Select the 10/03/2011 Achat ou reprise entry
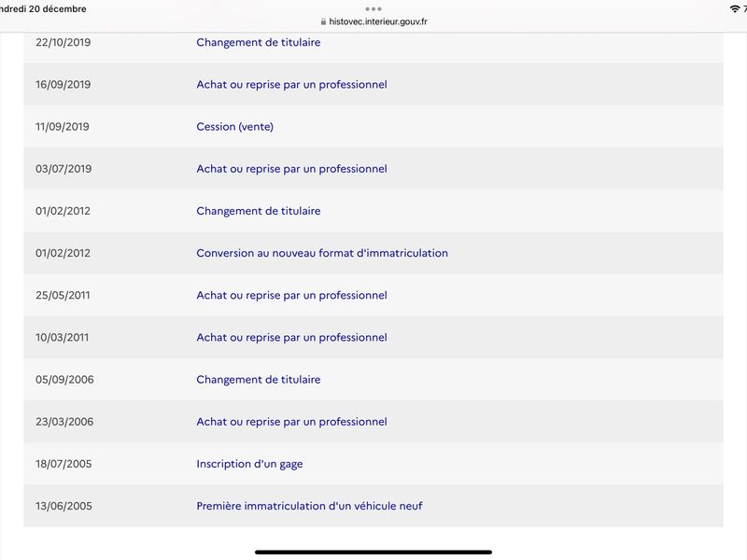Screen dimensions: 747x560 373,337
